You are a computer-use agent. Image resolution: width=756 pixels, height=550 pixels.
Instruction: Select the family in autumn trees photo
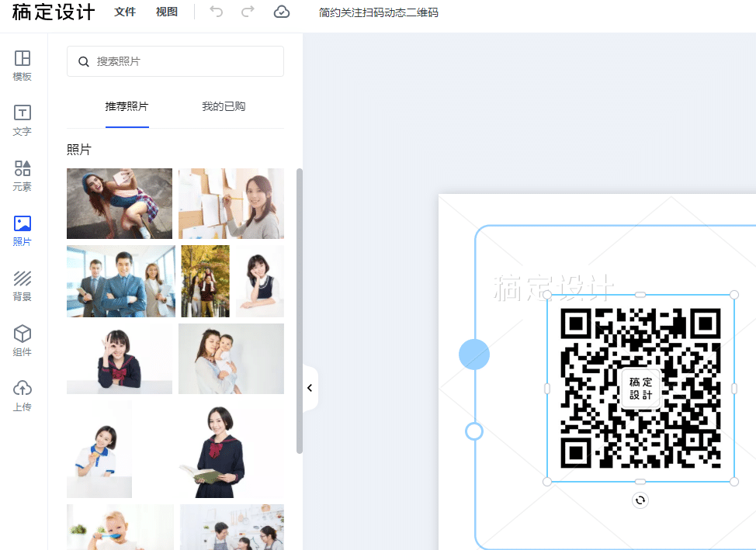coord(206,281)
